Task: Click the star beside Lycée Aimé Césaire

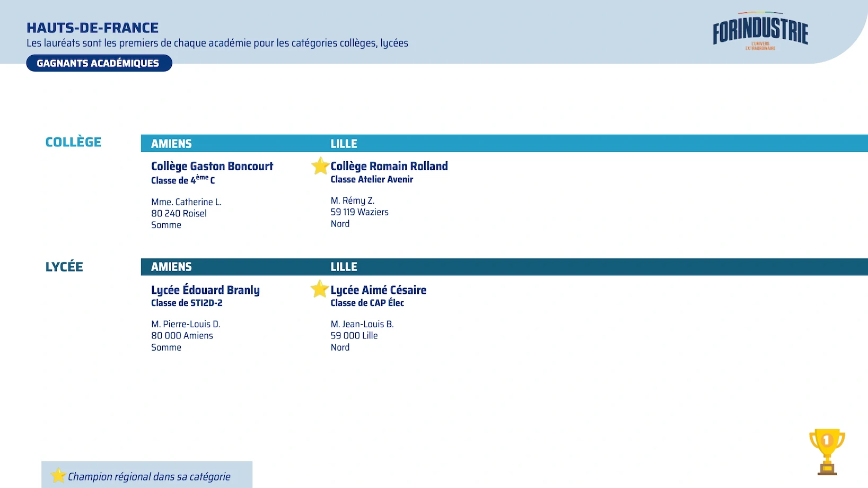Action: tap(319, 289)
